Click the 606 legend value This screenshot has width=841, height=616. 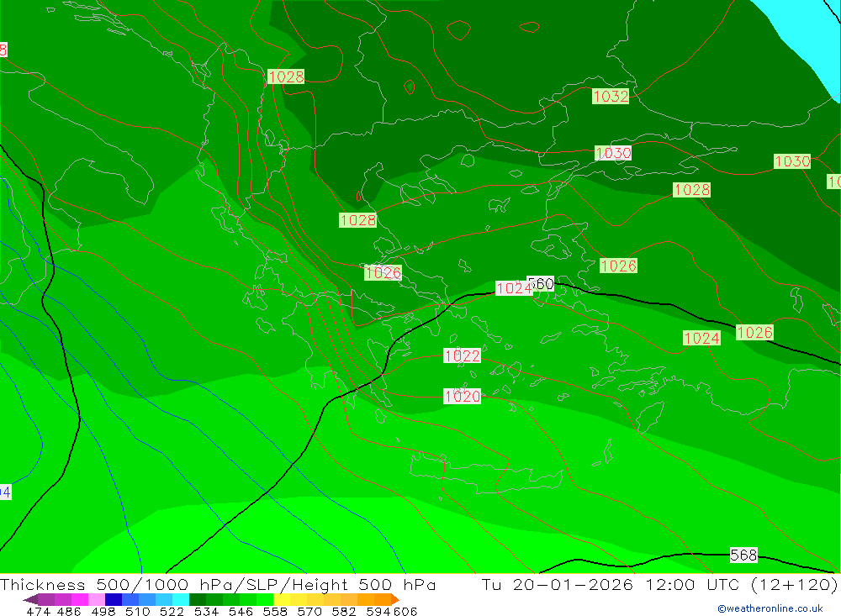[405, 611]
